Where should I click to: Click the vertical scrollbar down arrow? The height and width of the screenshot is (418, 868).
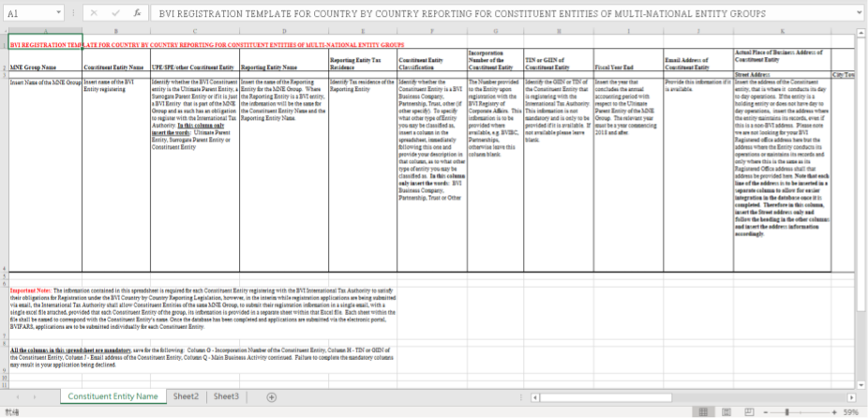point(861,384)
